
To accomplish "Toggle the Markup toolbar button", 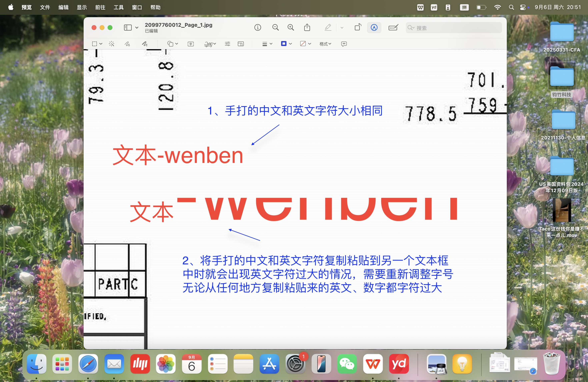I will pos(374,27).
